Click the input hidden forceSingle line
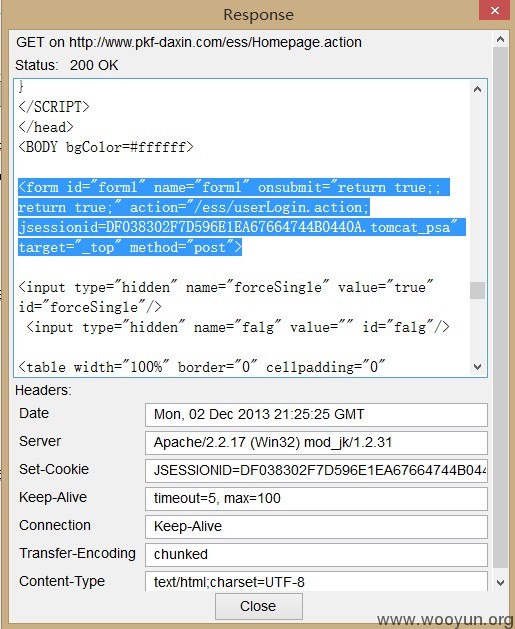The width and height of the screenshot is (515, 629). point(226,288)
